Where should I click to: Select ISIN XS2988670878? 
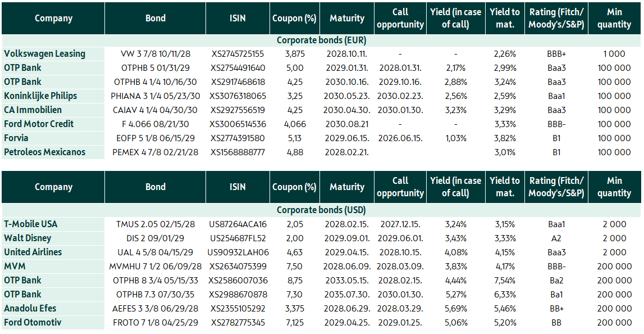238,294
